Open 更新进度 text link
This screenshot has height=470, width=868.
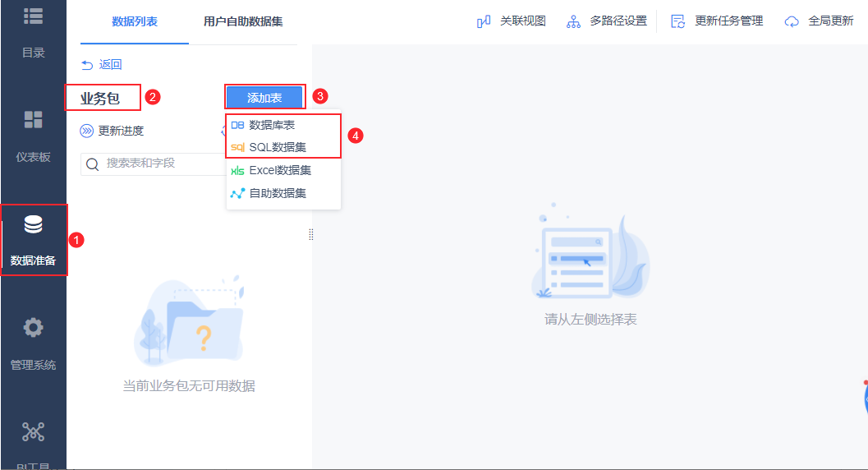click(x=121, y=131)
